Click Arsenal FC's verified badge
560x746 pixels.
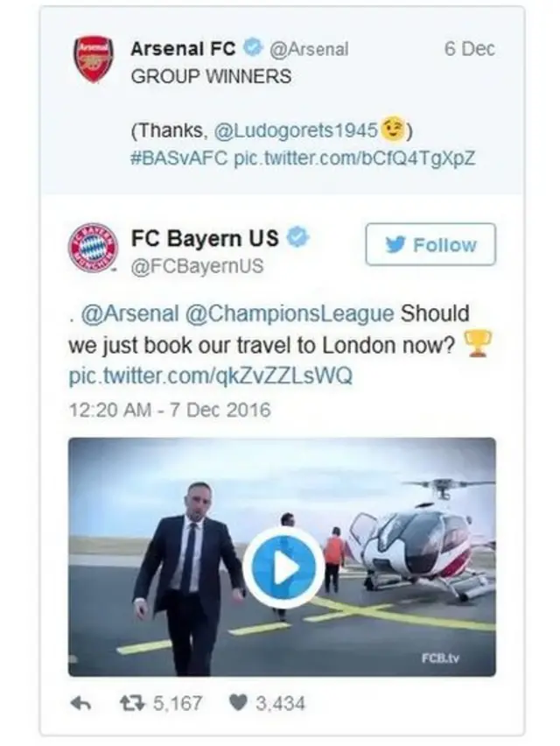pos(252,47)
